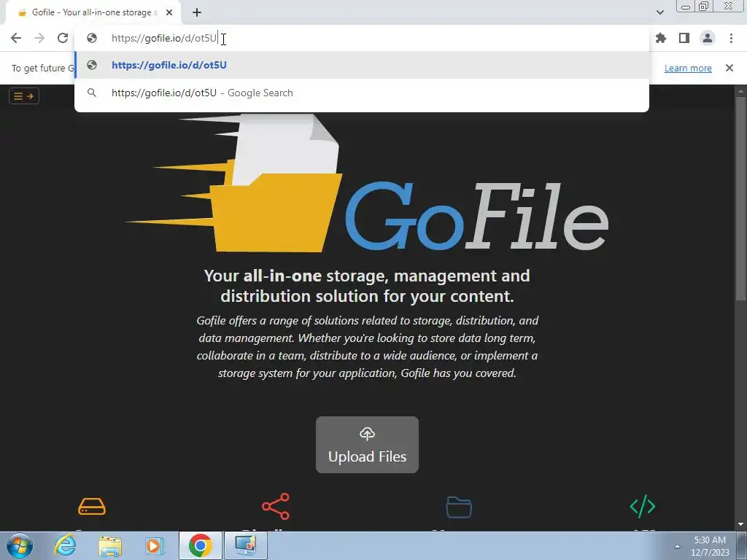The height and width of the screenshot is (560, 747).
Task: Select the gofile.io/d/ot5U URL suggestion
Action: click(x=362, y=65)
